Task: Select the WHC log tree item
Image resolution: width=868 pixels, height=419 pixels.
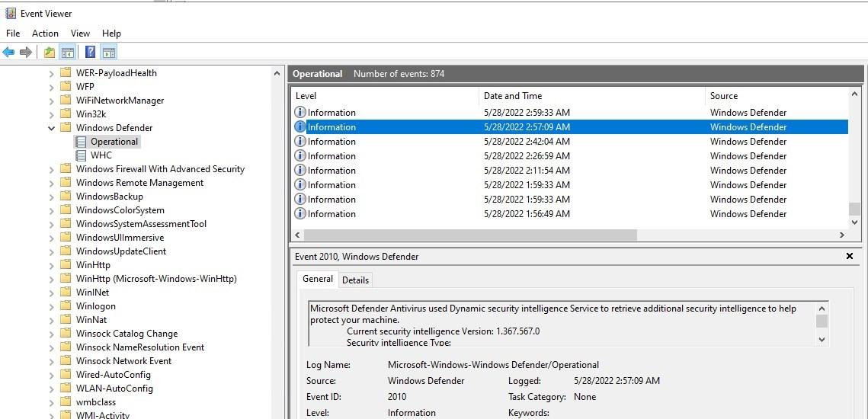Action: (101, 155)
